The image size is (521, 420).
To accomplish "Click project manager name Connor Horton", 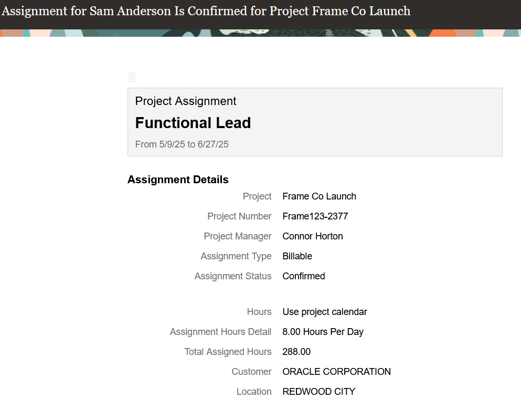I will [x=312, y=236].
